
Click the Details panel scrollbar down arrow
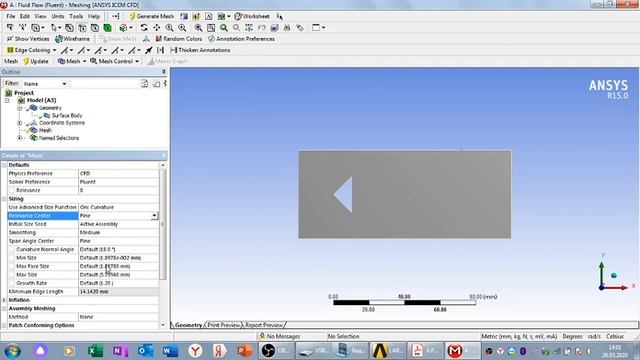tap(163, 325)
